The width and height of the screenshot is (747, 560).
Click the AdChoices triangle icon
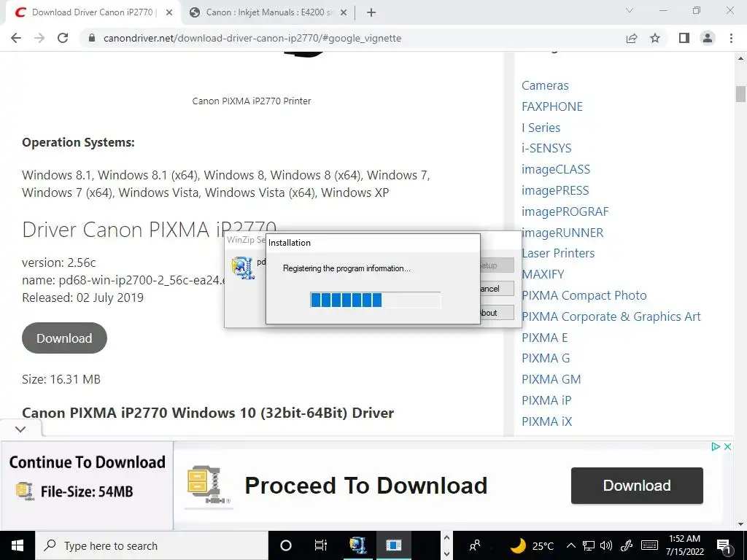click(x=715, y=447)
